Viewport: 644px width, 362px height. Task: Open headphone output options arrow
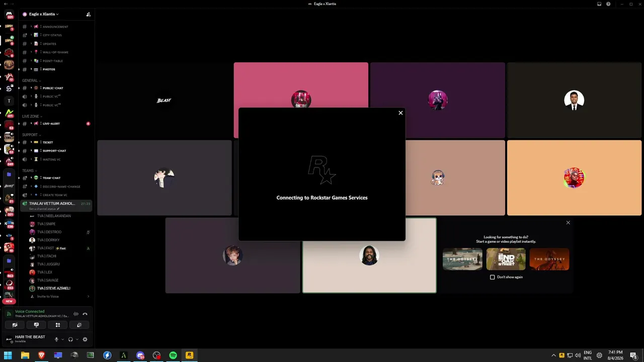77,339
